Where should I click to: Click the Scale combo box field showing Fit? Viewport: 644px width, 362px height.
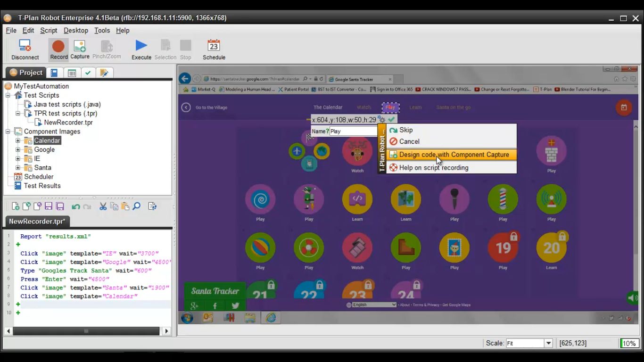click(x=525, y=343)
